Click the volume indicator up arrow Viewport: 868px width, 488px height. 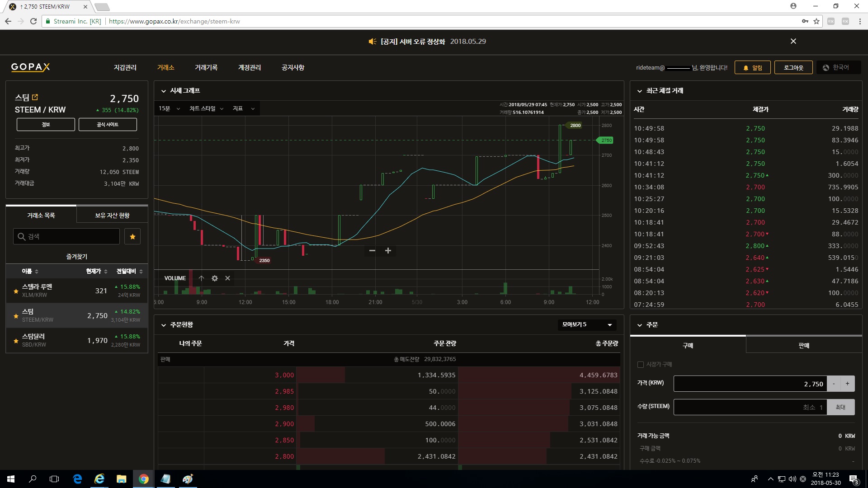point(202,278)
